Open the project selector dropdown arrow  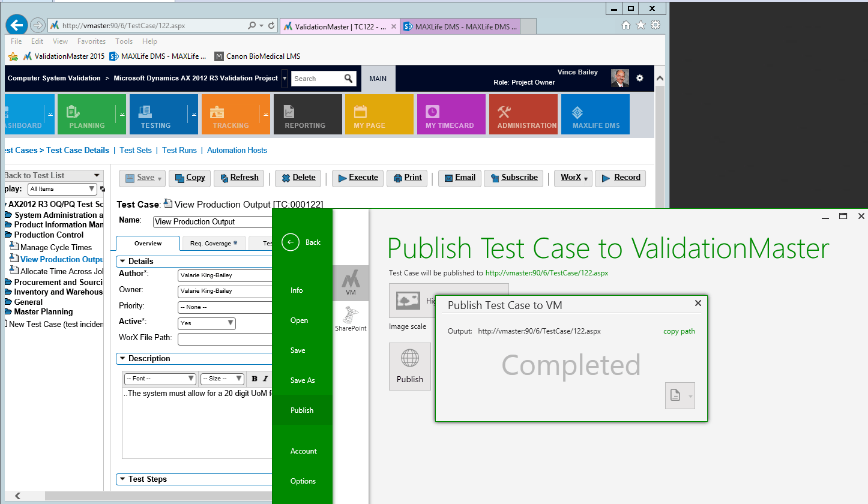(285, 79)
